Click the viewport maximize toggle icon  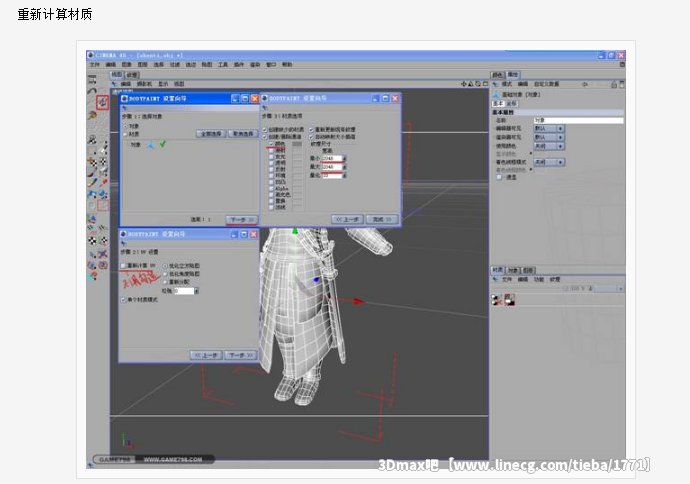[x=485, y=84]
